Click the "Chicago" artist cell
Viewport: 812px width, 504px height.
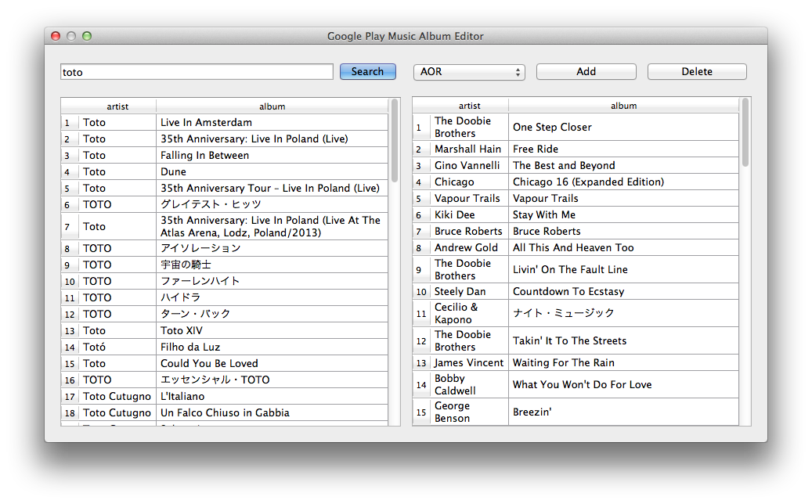pyautogui.click(x=469, y=182)
